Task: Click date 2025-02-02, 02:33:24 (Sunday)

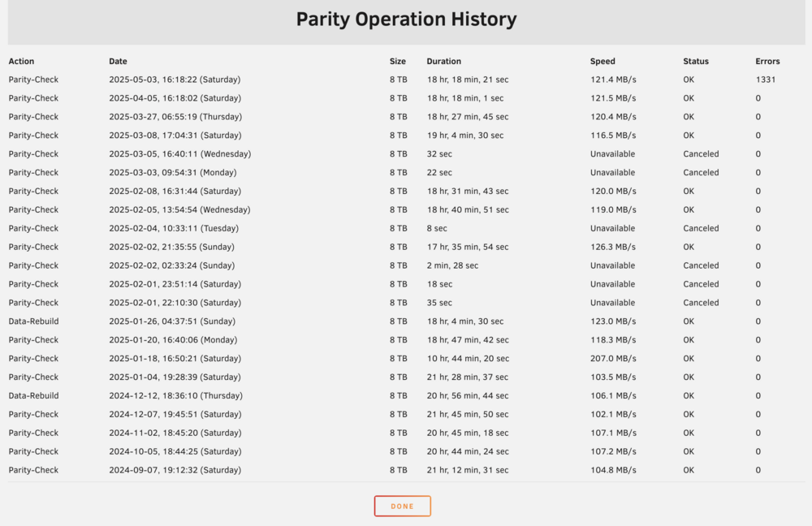Action: (171, 265)
